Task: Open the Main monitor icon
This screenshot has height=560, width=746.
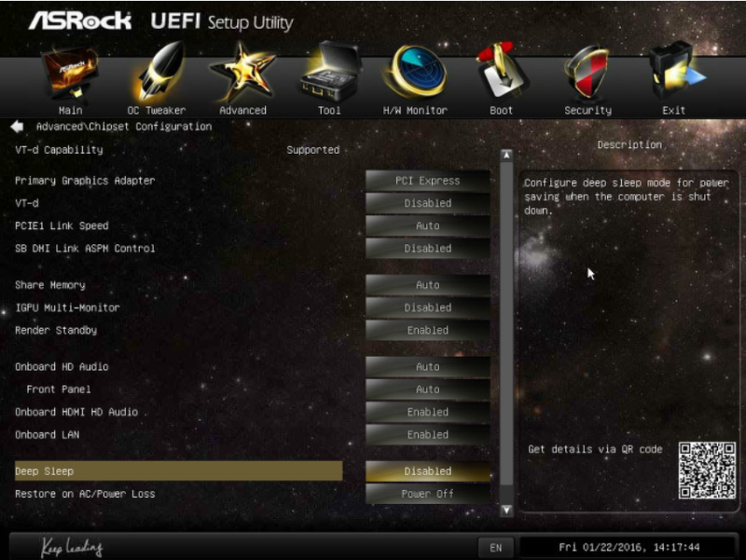Action: click(x=70, y=74)
